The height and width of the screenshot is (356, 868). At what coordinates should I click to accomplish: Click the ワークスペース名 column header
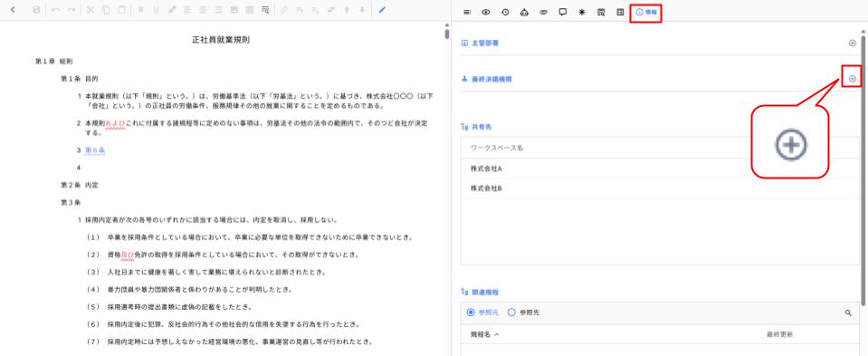coord(497,148)
